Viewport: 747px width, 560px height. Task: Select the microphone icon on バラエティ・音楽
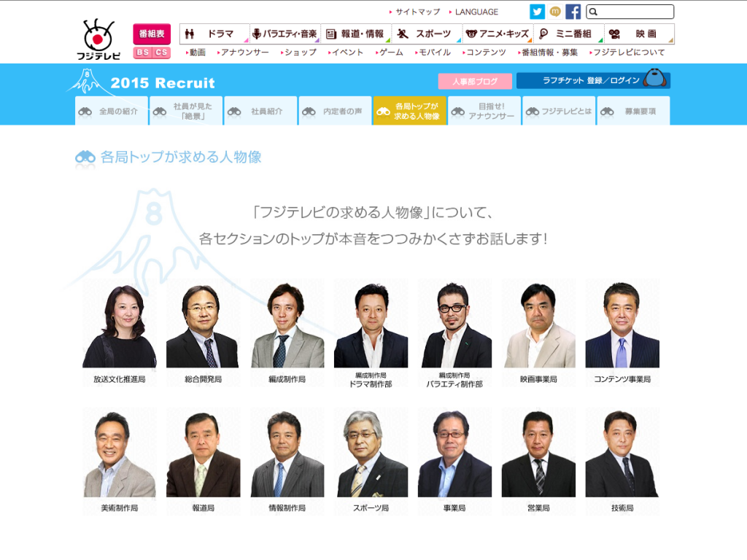(255, 33)
